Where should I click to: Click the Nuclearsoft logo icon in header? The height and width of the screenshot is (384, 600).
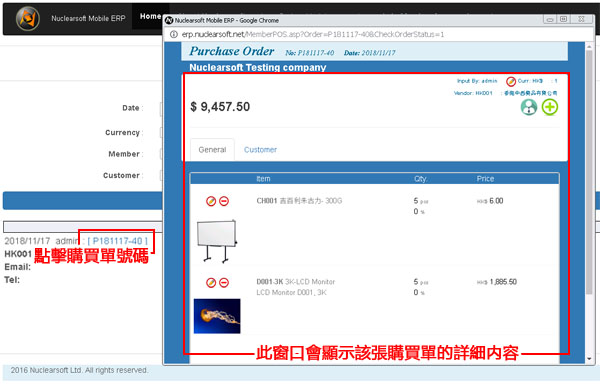point(28,18)
